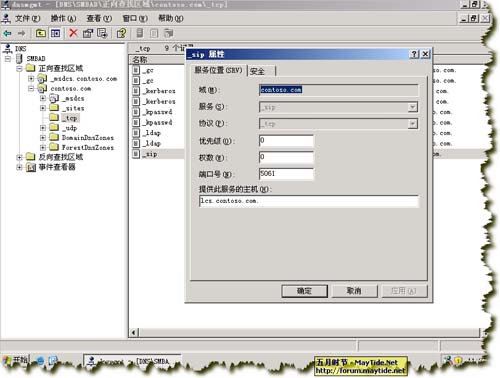Click the 确定 button
The image size is (500, 378).
pos(304,291)
